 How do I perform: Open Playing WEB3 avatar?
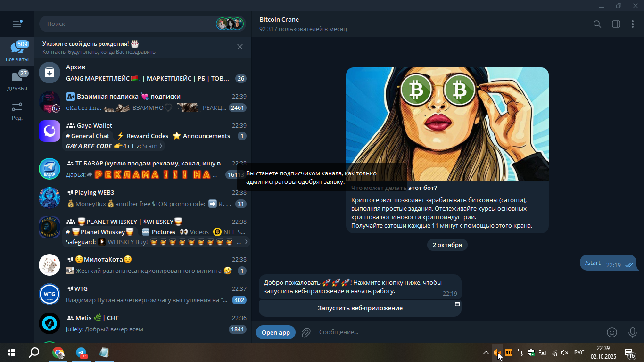pyautogui.click(x=50, y=198)
